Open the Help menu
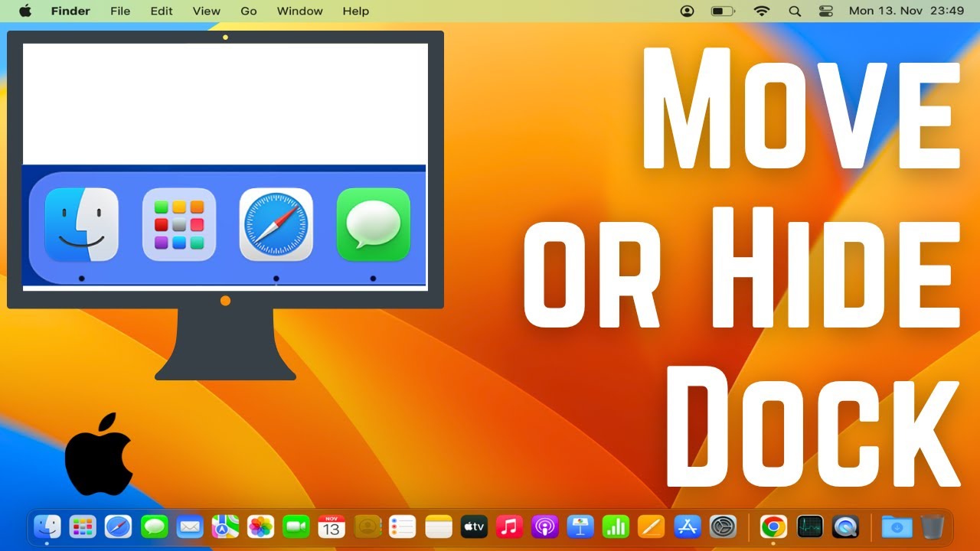The image size is (980, 551). point(355,11)
